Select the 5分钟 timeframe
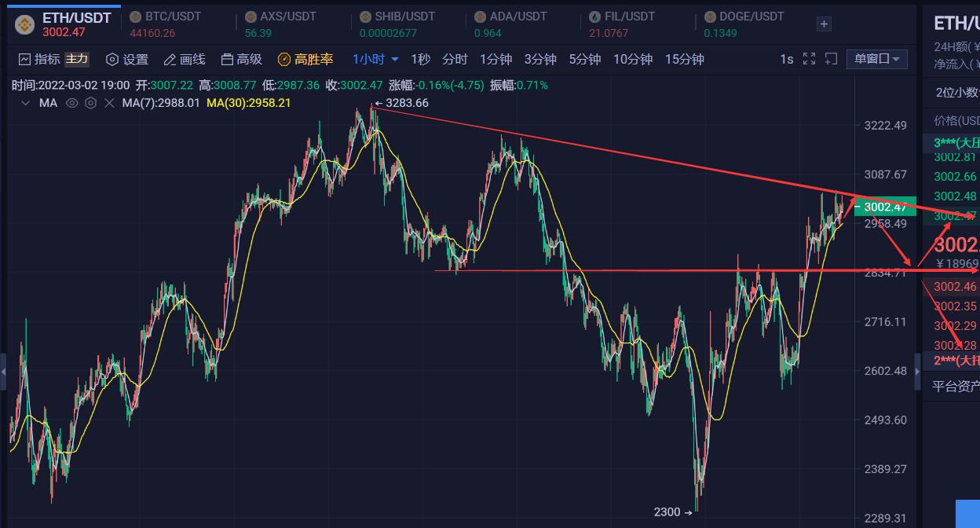Screen dimensions: 980x528 pos(585,59)
